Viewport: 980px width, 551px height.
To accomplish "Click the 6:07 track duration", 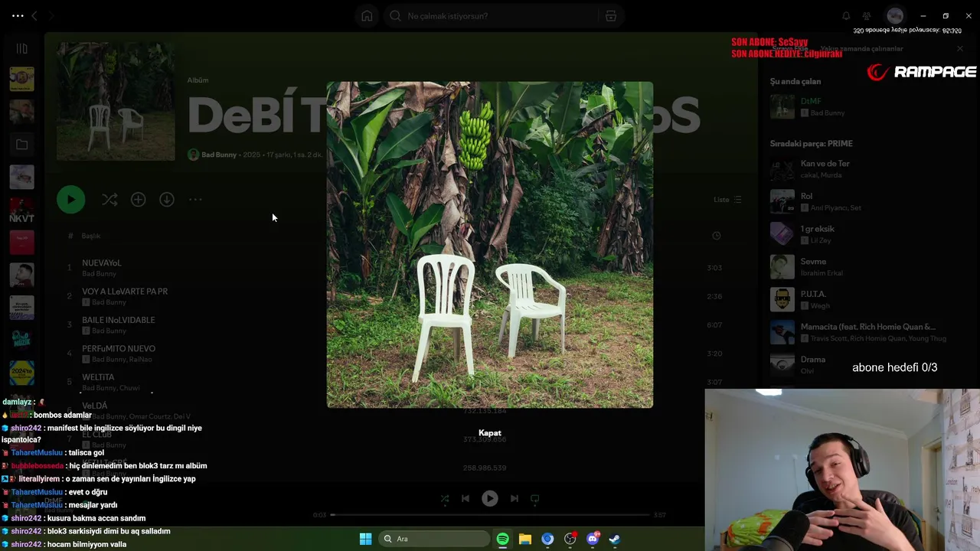I will pyautogui.click(x=714, y=325).
